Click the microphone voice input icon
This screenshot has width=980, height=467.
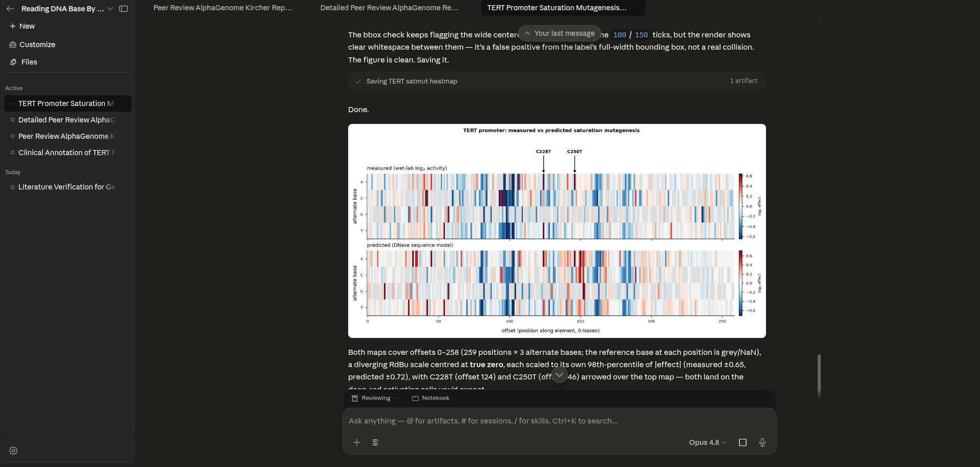coord(762,442)
